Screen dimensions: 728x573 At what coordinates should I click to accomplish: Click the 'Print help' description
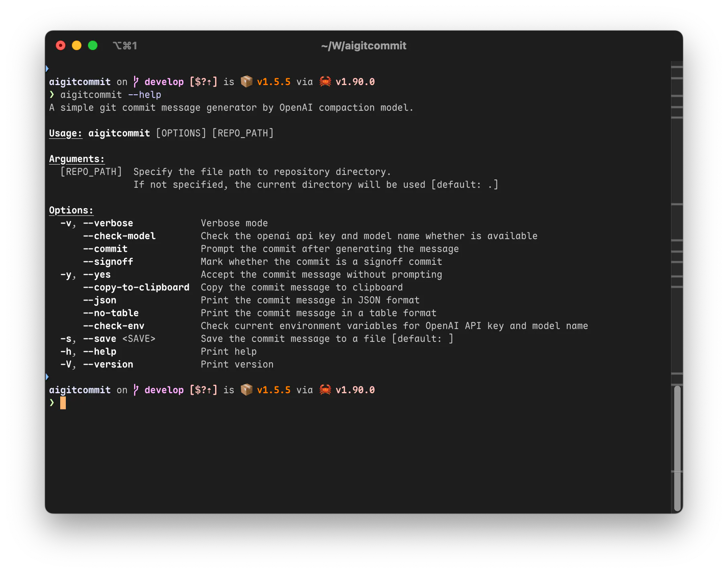[229, 352]
